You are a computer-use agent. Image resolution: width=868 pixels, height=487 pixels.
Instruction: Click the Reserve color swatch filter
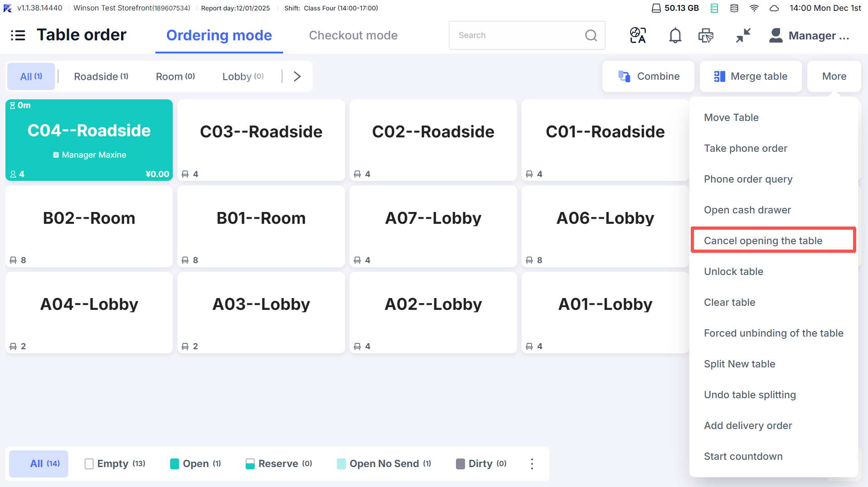click(x=250, y=463)
